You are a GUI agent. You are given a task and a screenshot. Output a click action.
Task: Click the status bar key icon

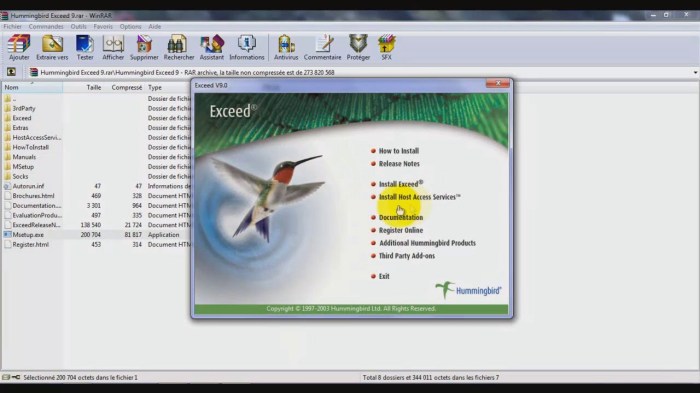(16, 378)
